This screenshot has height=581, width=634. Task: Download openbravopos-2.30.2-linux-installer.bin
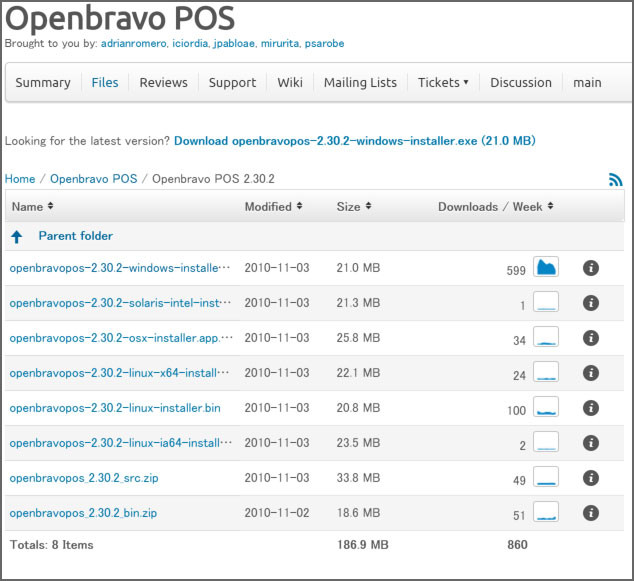pos(115,408)
